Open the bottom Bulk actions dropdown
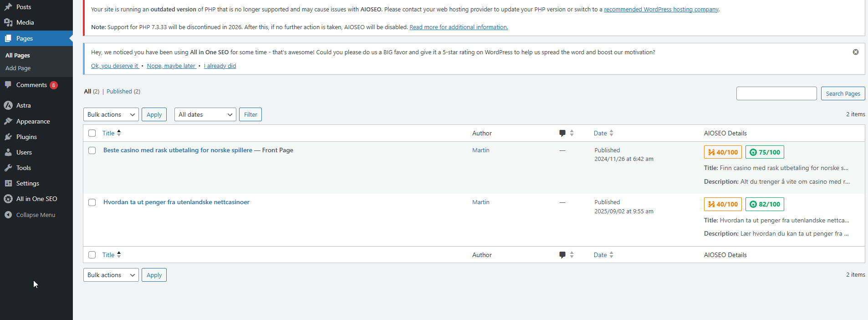The image size is (868, 320). click(x=111, y=275)
